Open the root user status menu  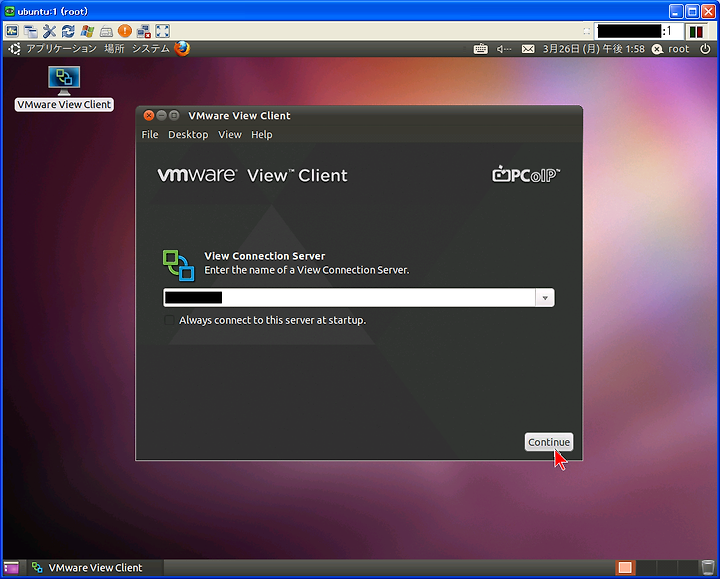(x=670, y=49)
